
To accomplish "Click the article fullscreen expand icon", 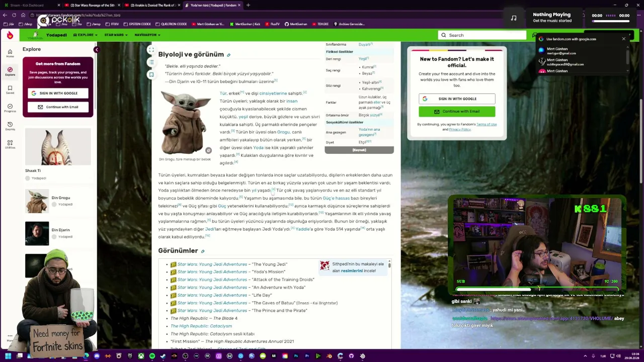I will pos(151,50).
